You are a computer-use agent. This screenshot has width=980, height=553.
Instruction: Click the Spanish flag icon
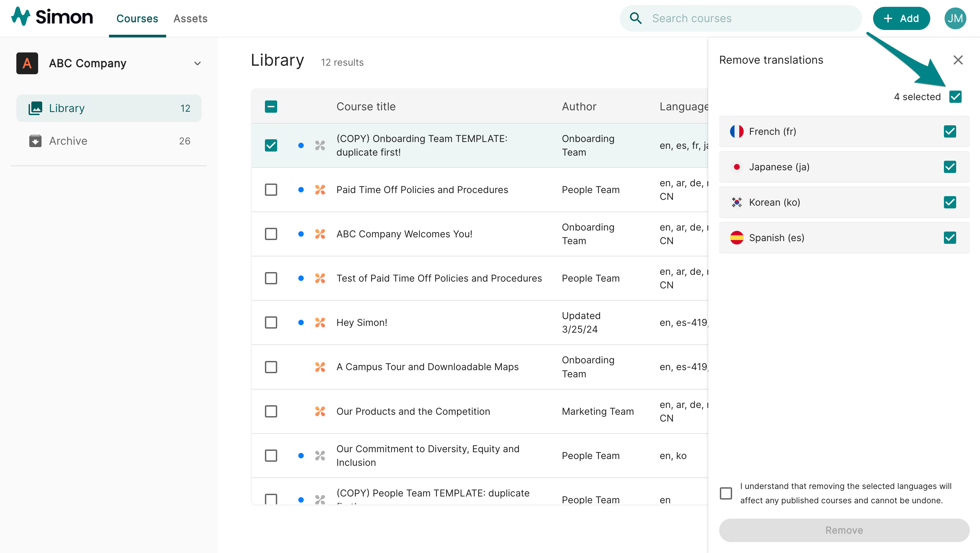pos(737,237)
